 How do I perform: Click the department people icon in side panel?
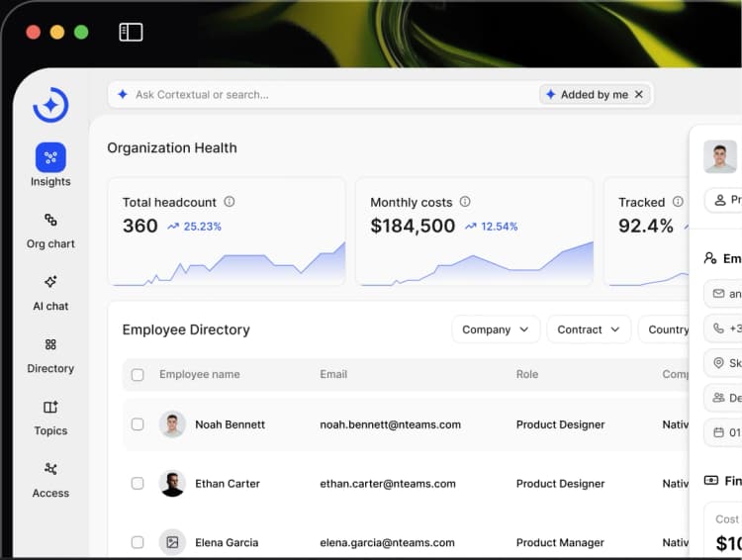point(718,397)
